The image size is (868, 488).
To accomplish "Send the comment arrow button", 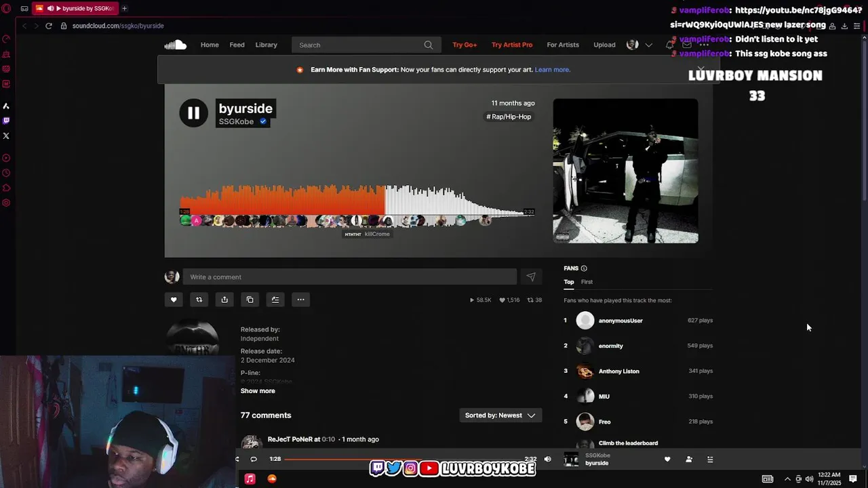I will [531, 277].
